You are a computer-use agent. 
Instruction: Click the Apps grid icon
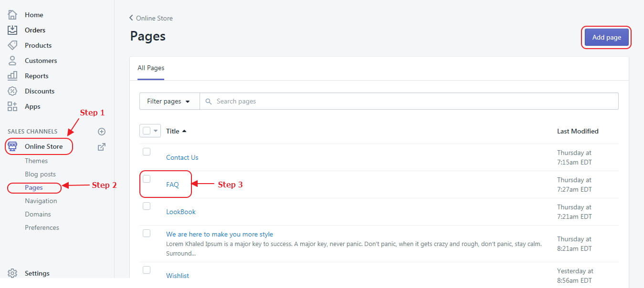13,106
